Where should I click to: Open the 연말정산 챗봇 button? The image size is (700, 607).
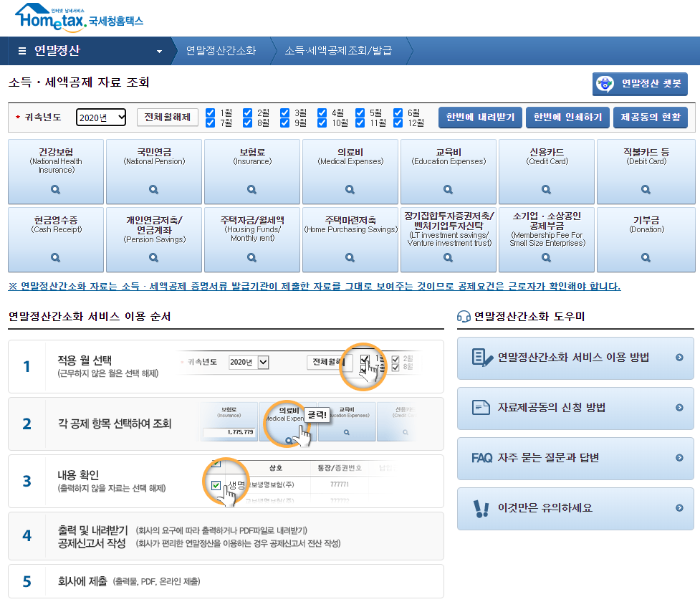640,84
